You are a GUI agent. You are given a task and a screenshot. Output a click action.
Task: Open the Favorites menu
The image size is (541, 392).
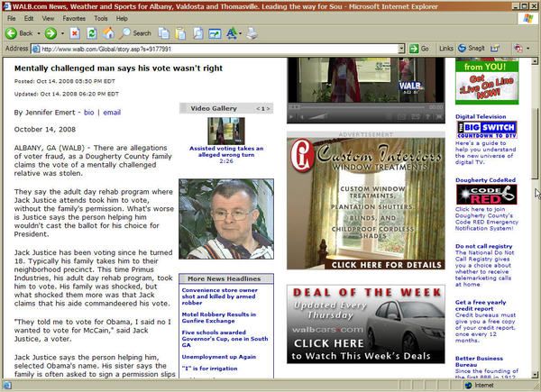click(x=75, y=18)
